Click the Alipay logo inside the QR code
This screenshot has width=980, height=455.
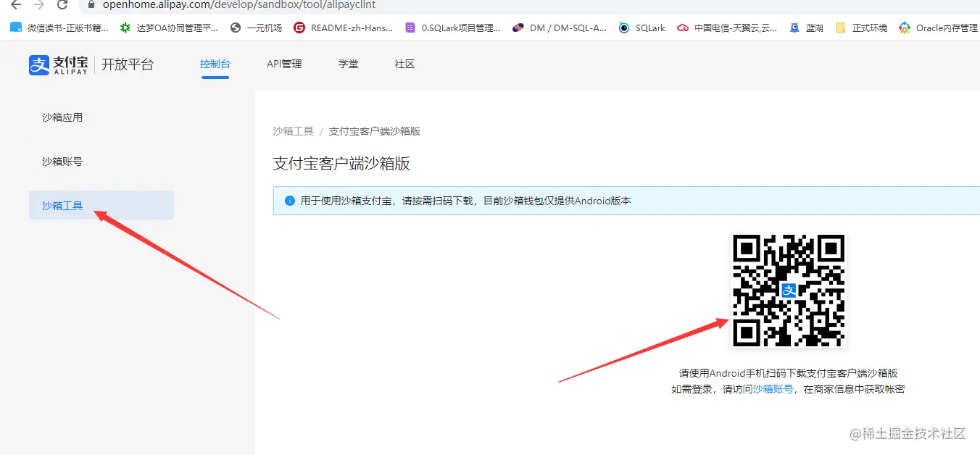(789, 291)
